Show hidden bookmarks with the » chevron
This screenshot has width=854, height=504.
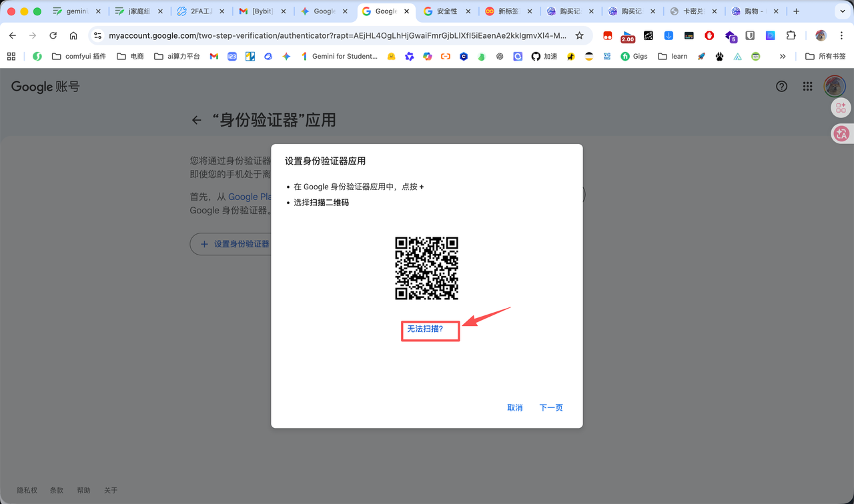[x=783, y=57]
